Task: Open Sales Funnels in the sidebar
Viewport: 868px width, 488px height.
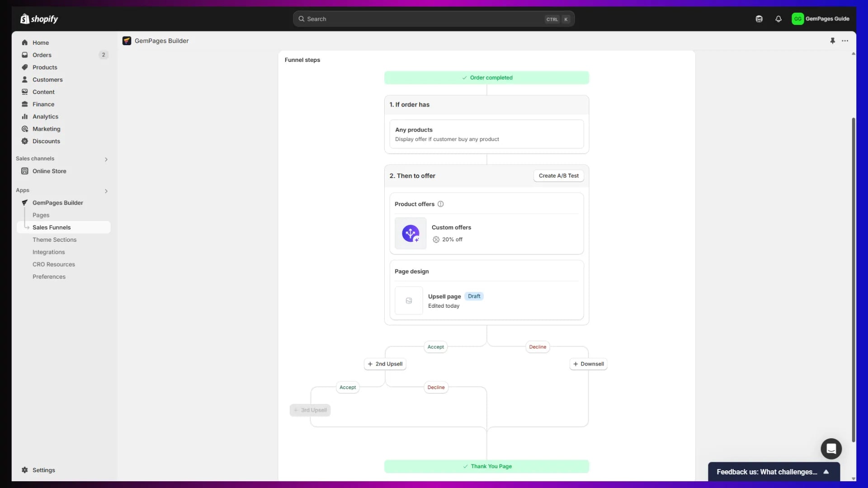Action: [52, 227]
